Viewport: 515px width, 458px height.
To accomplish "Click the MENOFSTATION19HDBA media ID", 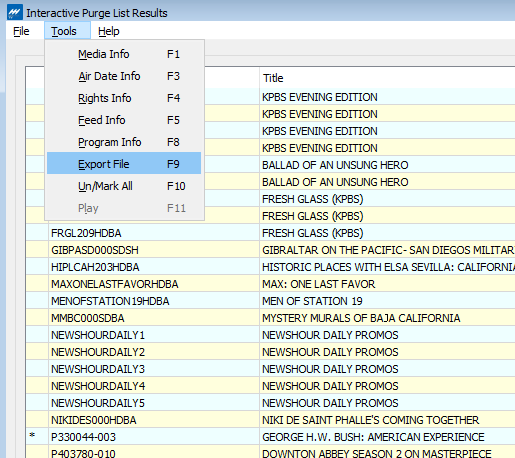I will pyautogui.click(x=110, y=301).
